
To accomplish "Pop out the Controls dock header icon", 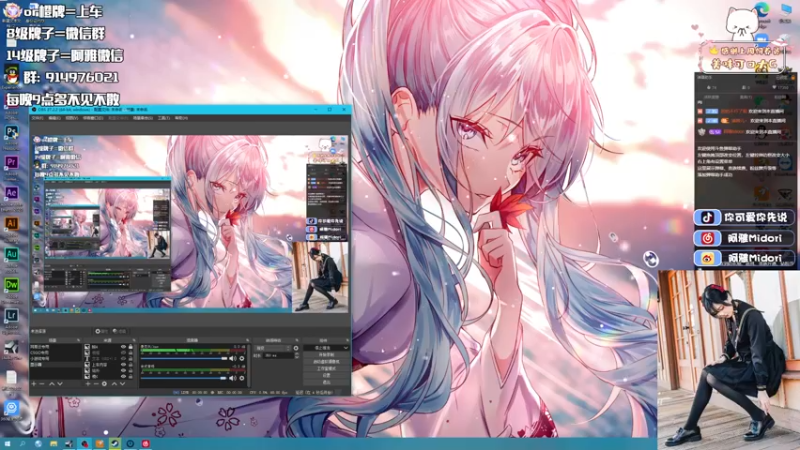I will [347, 340].
